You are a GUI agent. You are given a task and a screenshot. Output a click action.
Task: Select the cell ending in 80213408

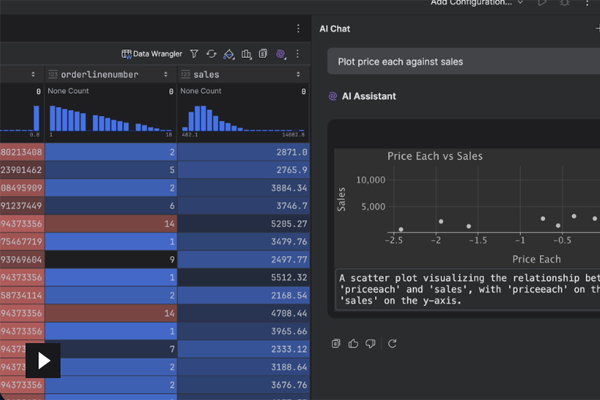pos(22,152)
